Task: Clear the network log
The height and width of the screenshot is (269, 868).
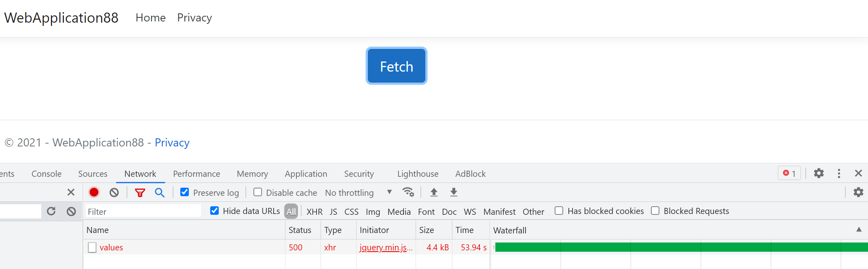Action: click(x=114, y=193)
